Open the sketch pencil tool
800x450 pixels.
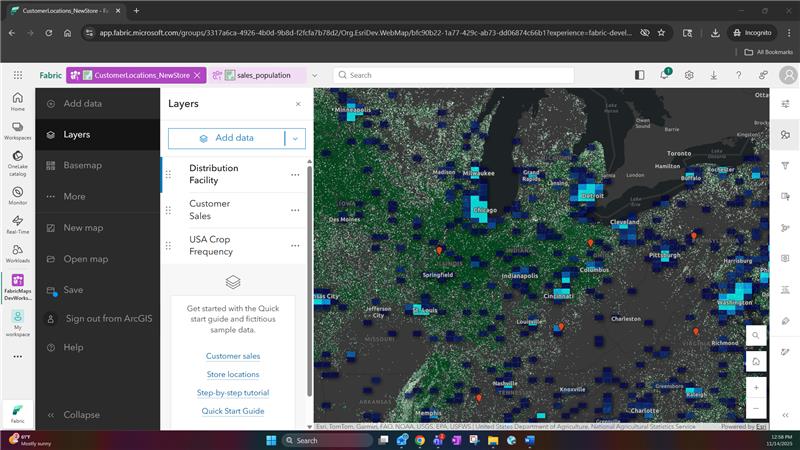[785, 321]
